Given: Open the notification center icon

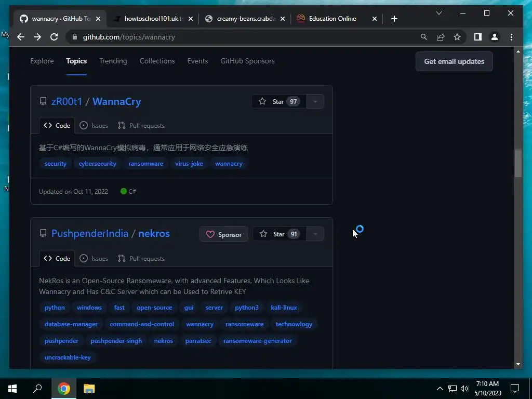Looking at the screenshot, I should [x=515, y=389].
